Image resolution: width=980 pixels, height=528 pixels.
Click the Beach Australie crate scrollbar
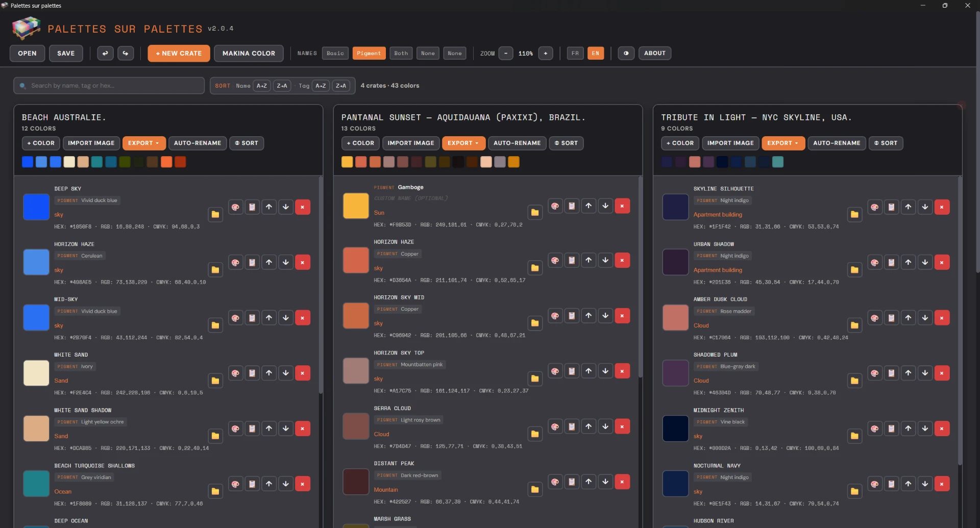(x=321, y=286)
